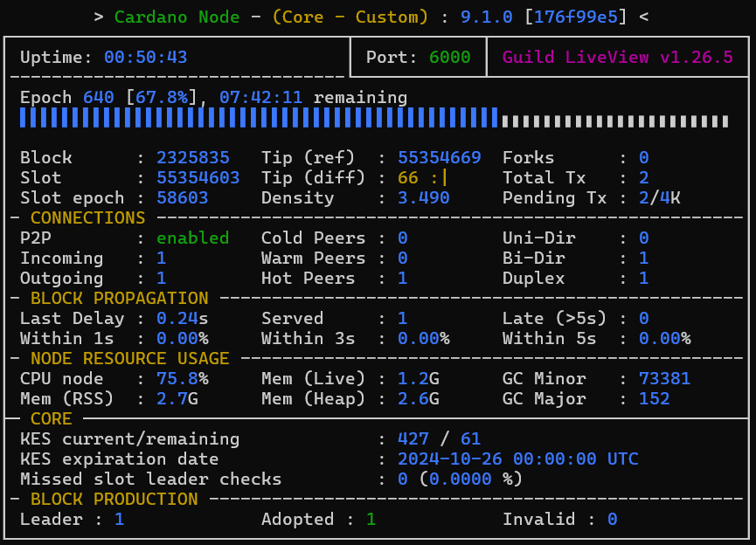The width and height of the screenshot is (756, 545).
Task: Click the "NODE RESOURCE USAGE" section heading
Action: pyautogui.click(x=129, y=359)
